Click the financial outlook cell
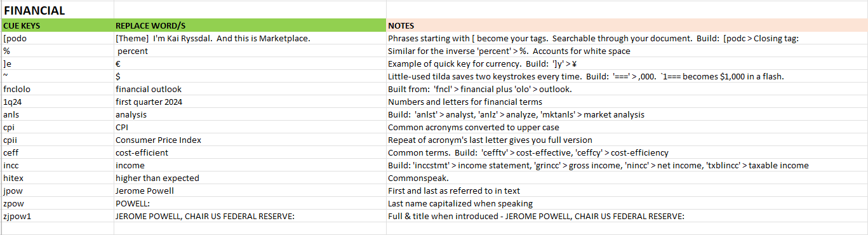 coord(250,89)
